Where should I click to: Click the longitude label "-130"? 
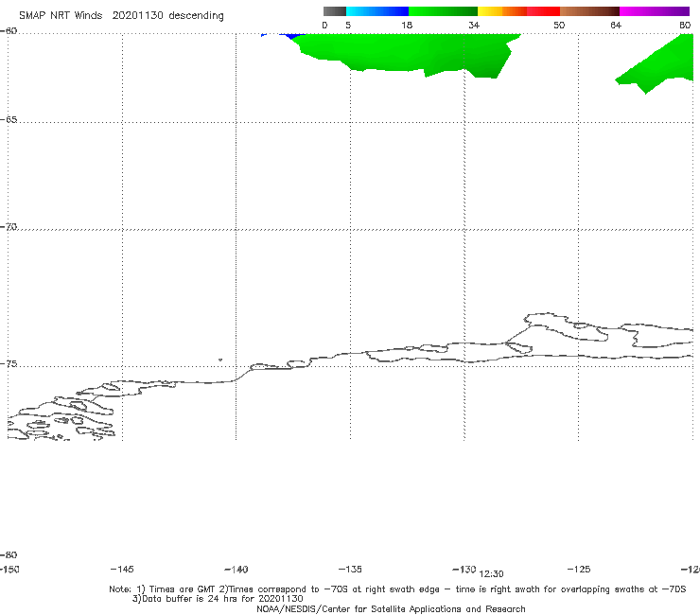click(x=464, y=570)
